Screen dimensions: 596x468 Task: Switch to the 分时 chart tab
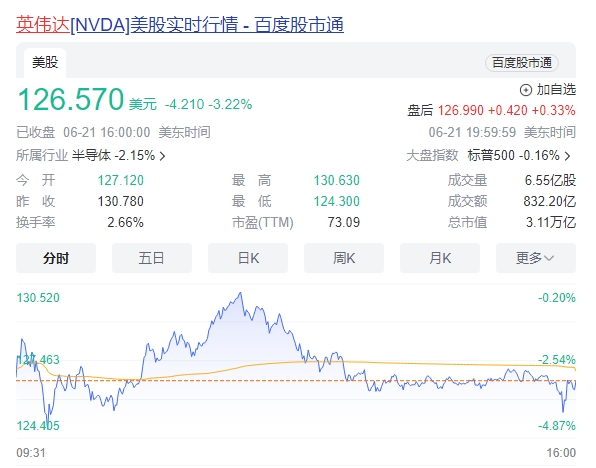(56, 258)
